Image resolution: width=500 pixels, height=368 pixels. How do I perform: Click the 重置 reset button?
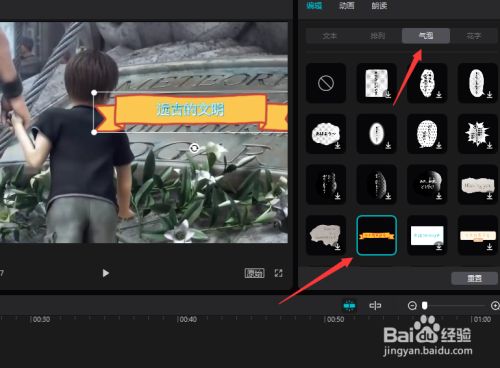pos(474,278)
